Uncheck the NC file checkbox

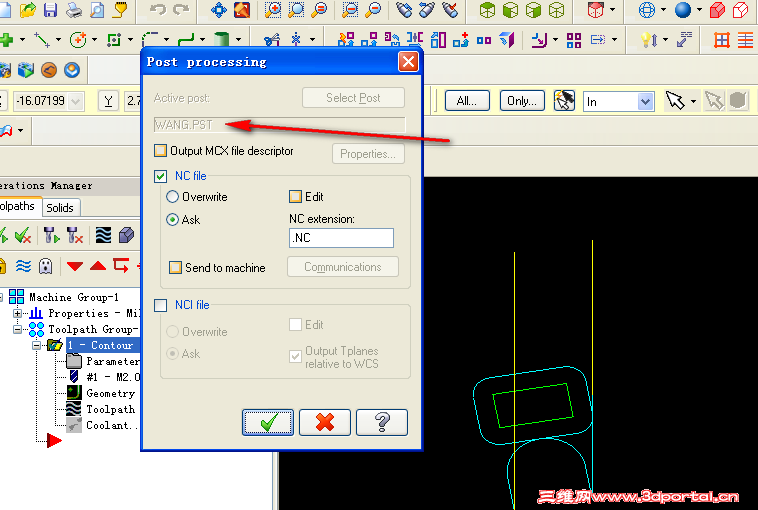click(160, 176)
